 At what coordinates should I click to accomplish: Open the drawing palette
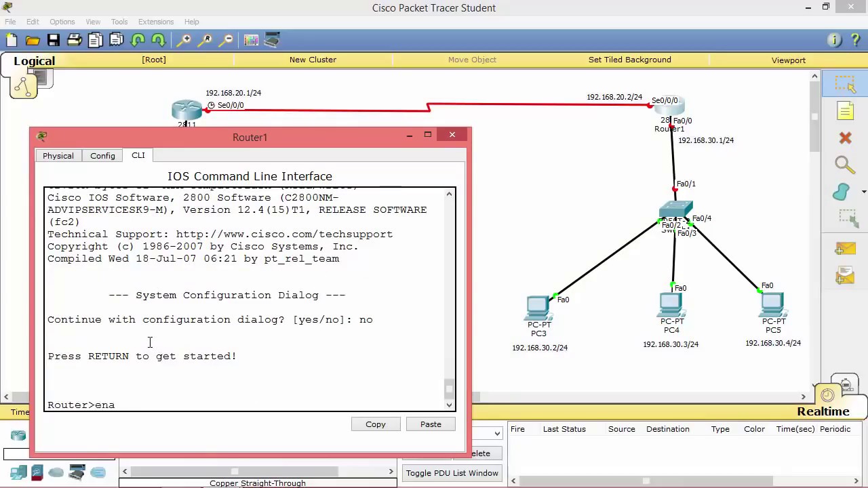(x=252, y=41)
